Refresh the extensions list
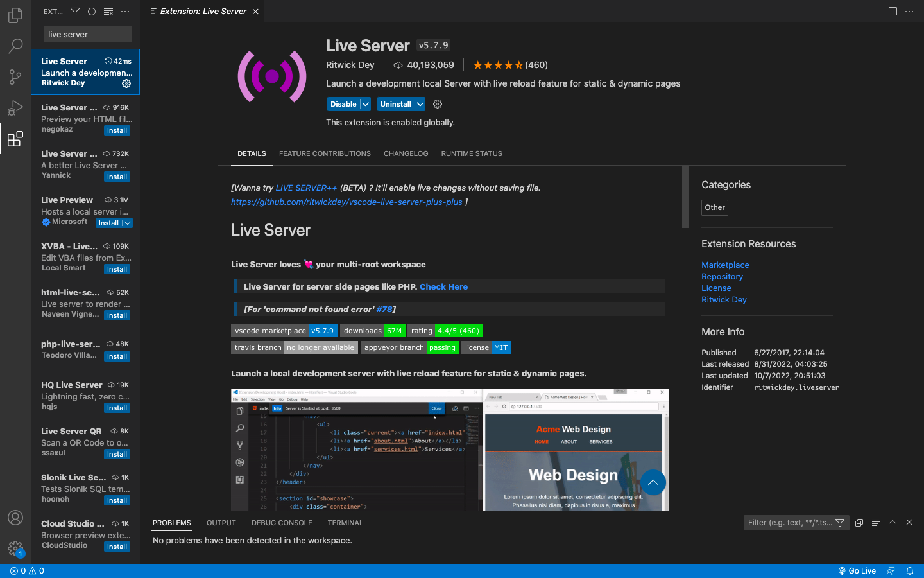This screenshot has width=924, height=578. pos(92,12)
